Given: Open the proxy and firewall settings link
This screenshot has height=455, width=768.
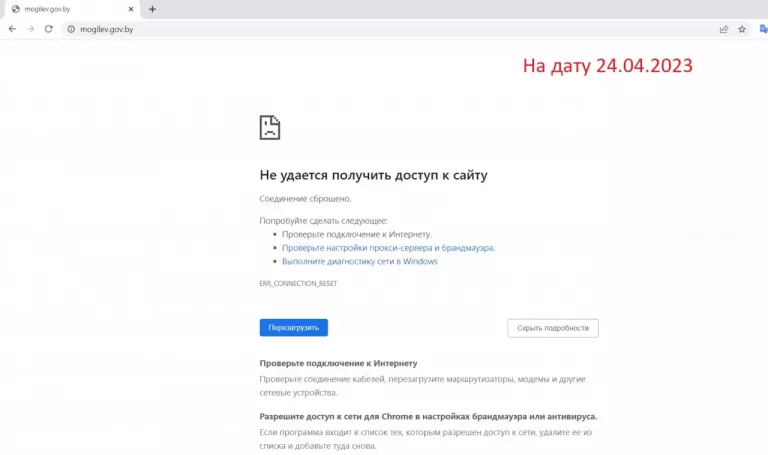Looking at the screenshot, I should click(388, 247).
